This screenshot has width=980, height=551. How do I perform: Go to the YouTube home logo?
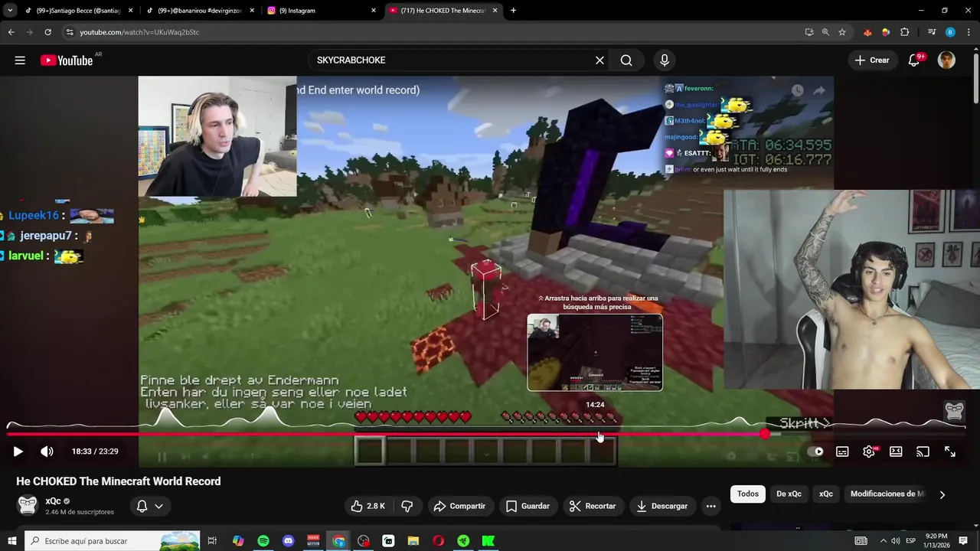point(67,60)
